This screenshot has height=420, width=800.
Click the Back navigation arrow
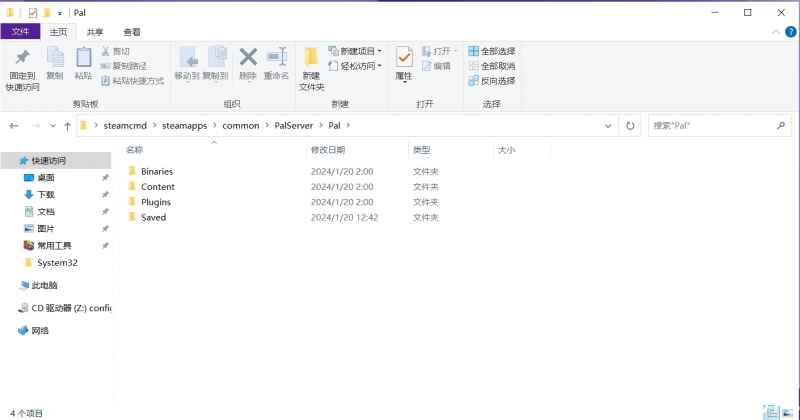click(x=14, y=126)
